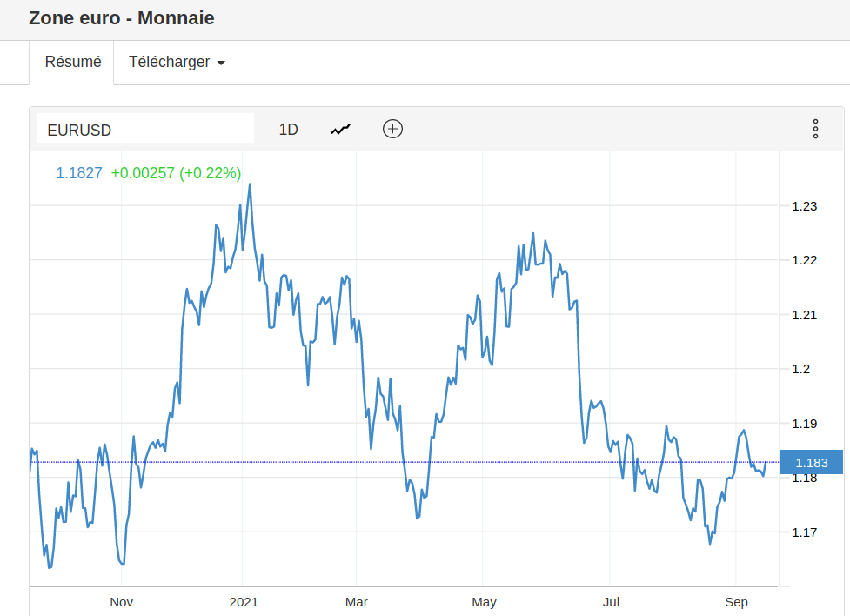Click the EURUSD symbol field
Screen dimensions: 850x616
click(144, 131)
